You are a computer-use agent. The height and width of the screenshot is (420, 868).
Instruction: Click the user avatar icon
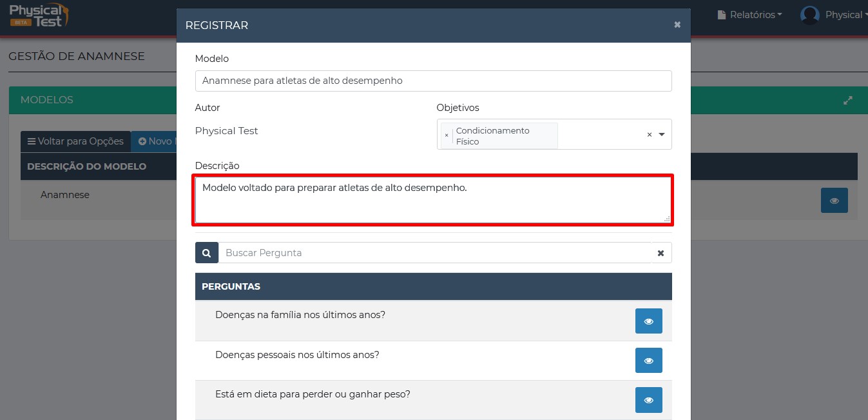tap(809, 15)
